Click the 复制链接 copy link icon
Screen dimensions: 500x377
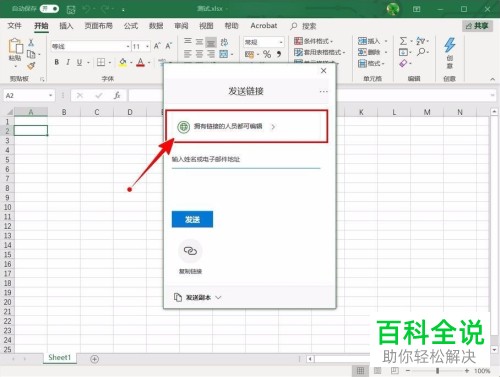pyautogui.click(x=190, y=251)
